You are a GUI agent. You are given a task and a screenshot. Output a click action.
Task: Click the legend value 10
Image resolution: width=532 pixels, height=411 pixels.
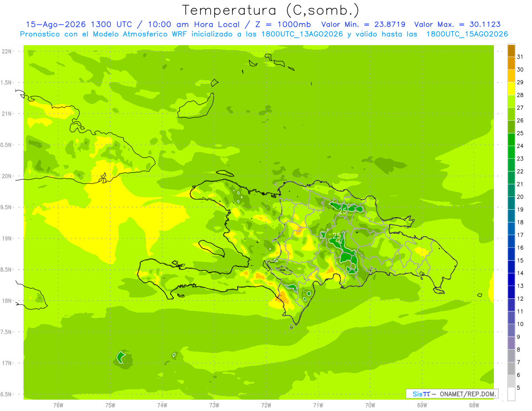[x=520, y=324]
